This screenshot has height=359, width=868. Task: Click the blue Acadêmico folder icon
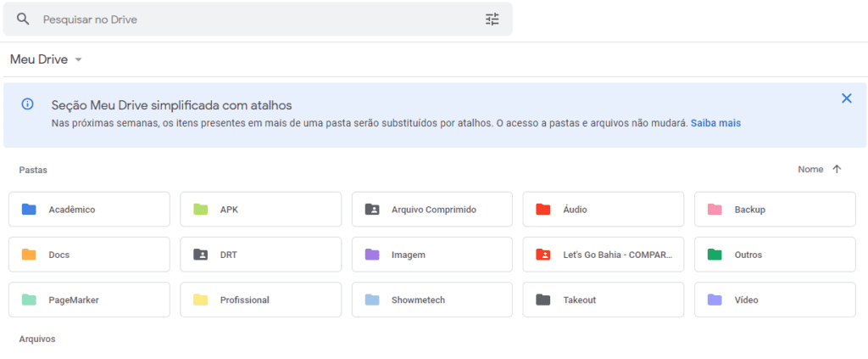(x=29, y=210)
